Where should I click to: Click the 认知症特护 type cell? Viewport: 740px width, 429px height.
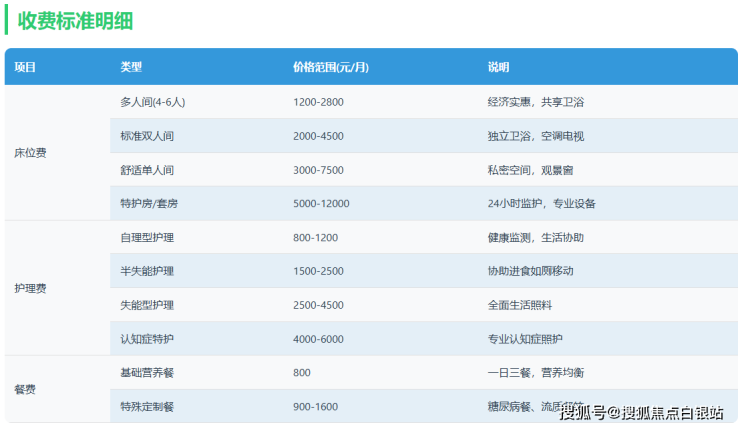coord(147,338)
